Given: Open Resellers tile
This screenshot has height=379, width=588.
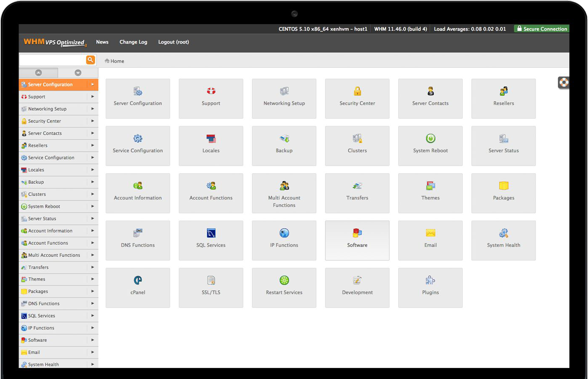Looking at the screenshot, I should [503, 98].
